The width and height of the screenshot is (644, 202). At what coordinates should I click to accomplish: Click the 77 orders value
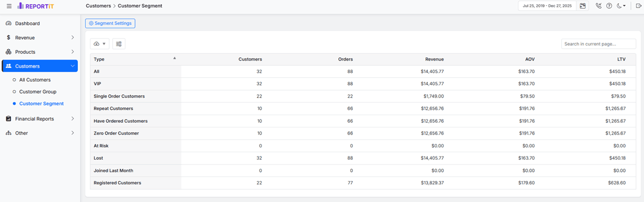(350, 183)
